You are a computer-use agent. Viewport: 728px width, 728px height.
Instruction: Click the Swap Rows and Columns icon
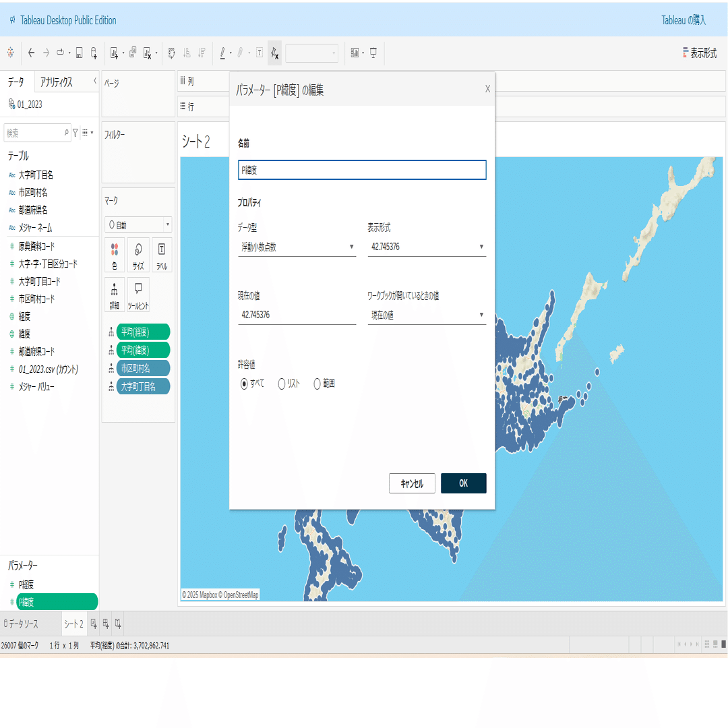coord(171,52)
